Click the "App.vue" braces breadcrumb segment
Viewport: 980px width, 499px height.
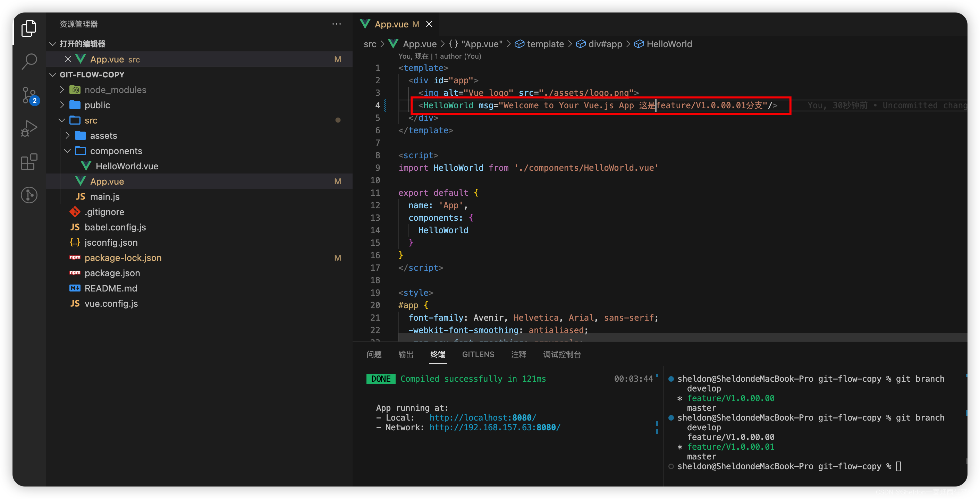(x=475, y=44)
